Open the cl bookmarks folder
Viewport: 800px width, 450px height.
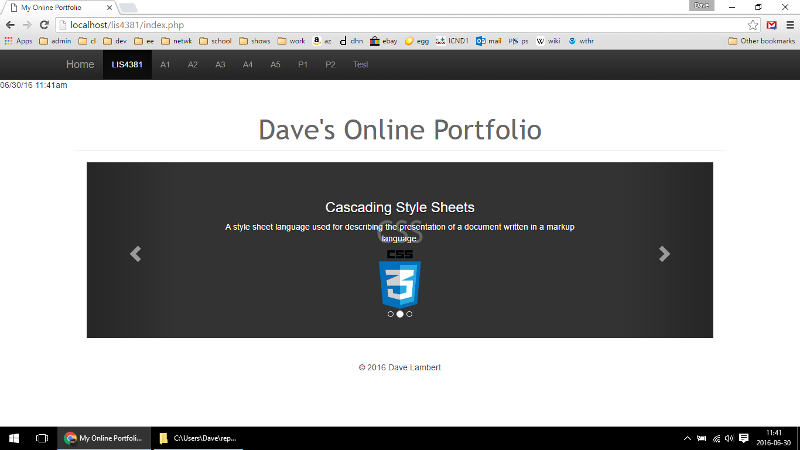click(87, 41)
